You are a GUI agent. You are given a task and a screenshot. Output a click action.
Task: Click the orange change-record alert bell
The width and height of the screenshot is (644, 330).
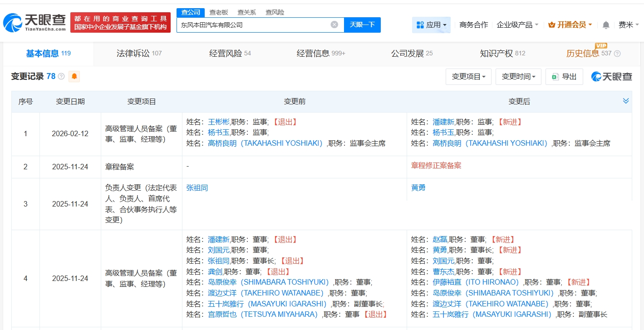pyautogui.click(x=74, y=76)
